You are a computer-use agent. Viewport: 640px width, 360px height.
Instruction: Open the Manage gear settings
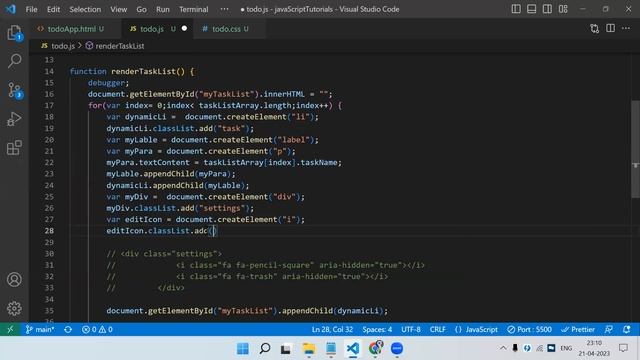click(14, 308)
